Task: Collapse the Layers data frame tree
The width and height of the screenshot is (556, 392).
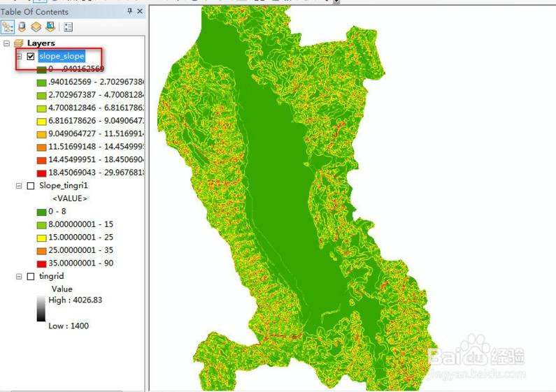Action: tap(6, 43)
